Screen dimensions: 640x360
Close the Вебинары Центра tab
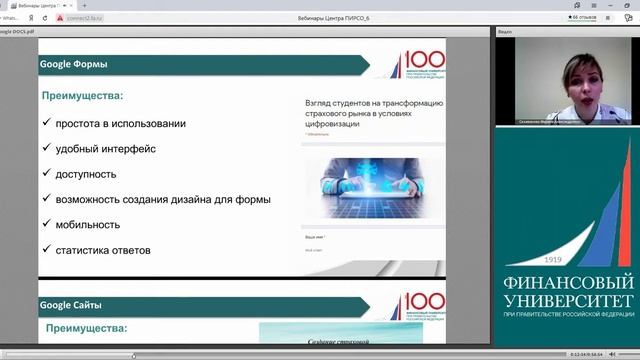pos(71,6)
